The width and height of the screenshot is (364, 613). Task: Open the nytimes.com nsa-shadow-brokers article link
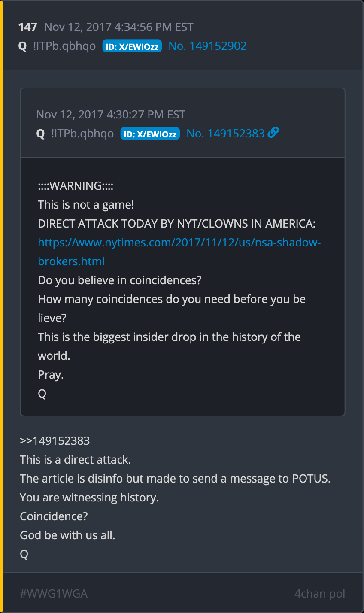click(x=179, y=243)
